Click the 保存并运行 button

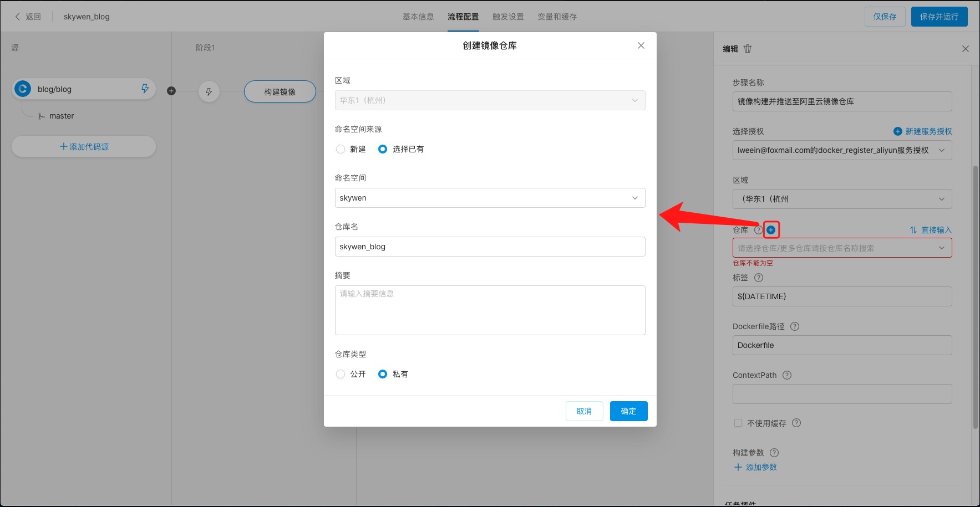pyautogui.click(x=940, y=17)
